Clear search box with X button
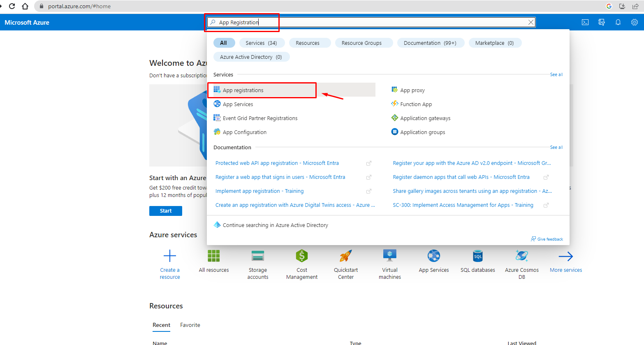 click(x=531, y=22)
